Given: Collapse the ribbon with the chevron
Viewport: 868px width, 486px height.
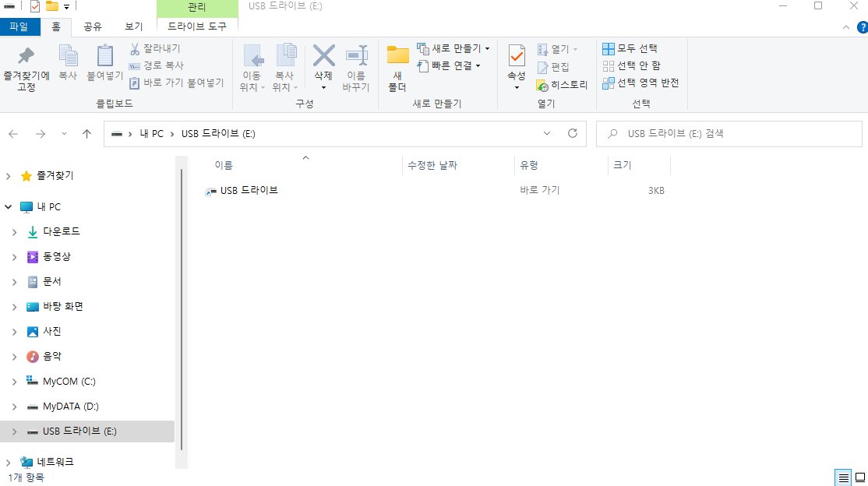Looking at the screenshot, I should [x=846, y=27].
